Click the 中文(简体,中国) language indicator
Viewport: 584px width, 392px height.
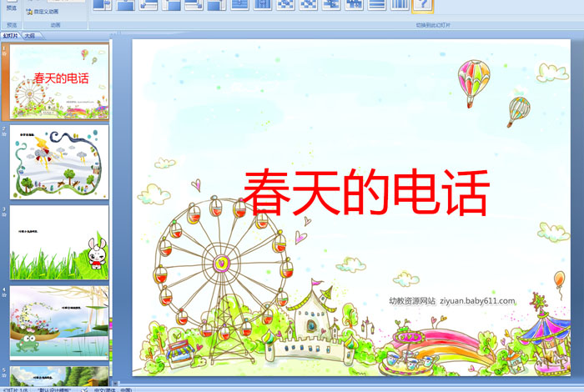click(x=113, y=389)
